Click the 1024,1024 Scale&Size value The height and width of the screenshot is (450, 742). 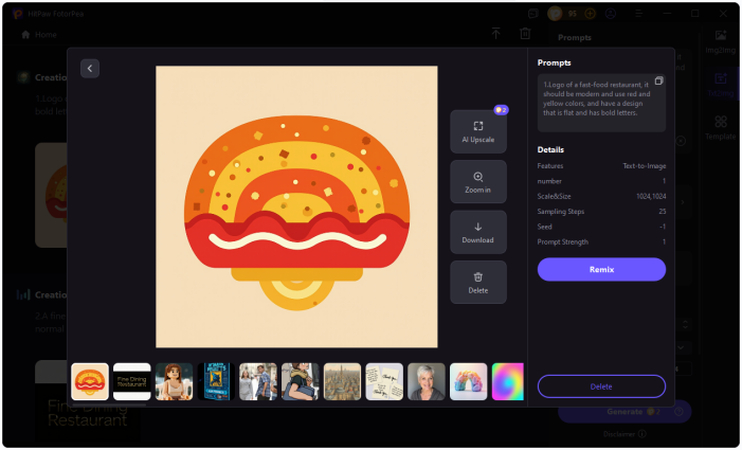651,196
